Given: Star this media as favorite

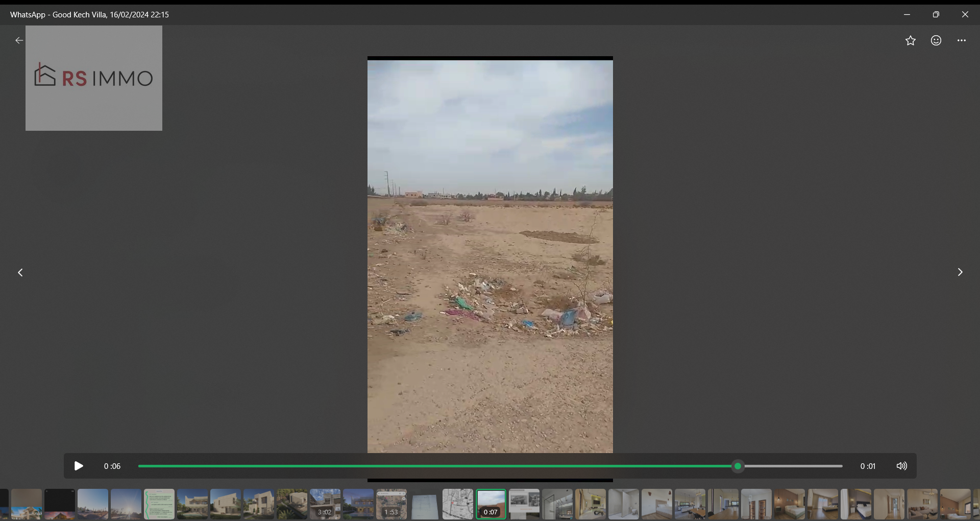Looking at the screenshot, I should point(911,40).
